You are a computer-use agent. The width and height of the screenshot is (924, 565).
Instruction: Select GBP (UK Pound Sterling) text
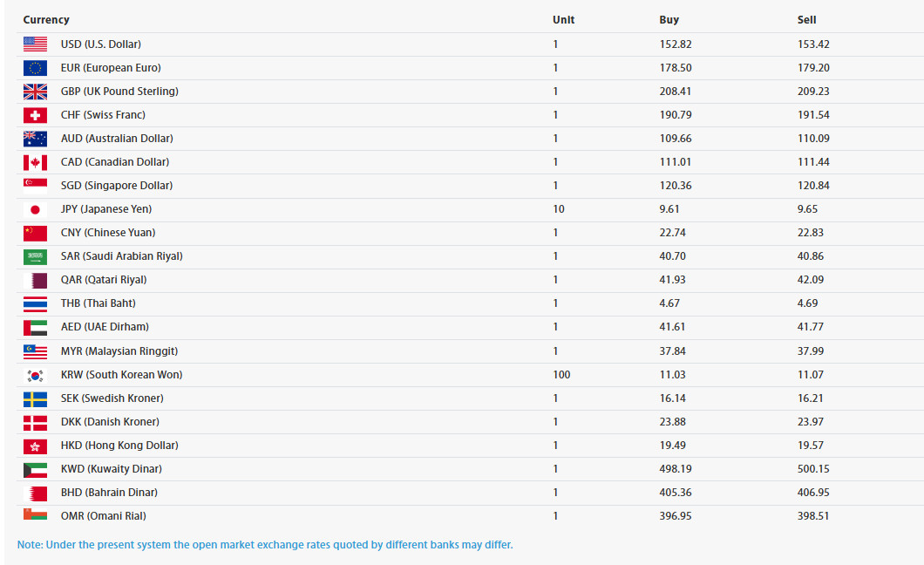click(119, 92)
